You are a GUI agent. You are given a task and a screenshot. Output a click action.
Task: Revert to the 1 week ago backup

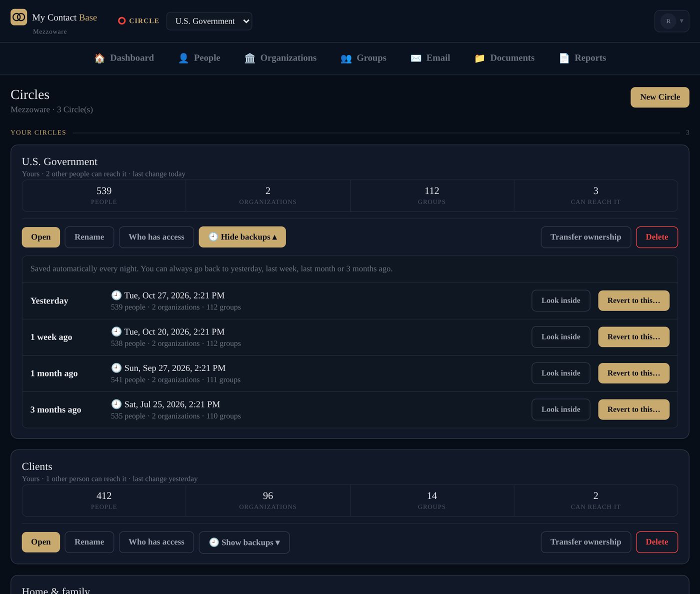tap(634, 337)
